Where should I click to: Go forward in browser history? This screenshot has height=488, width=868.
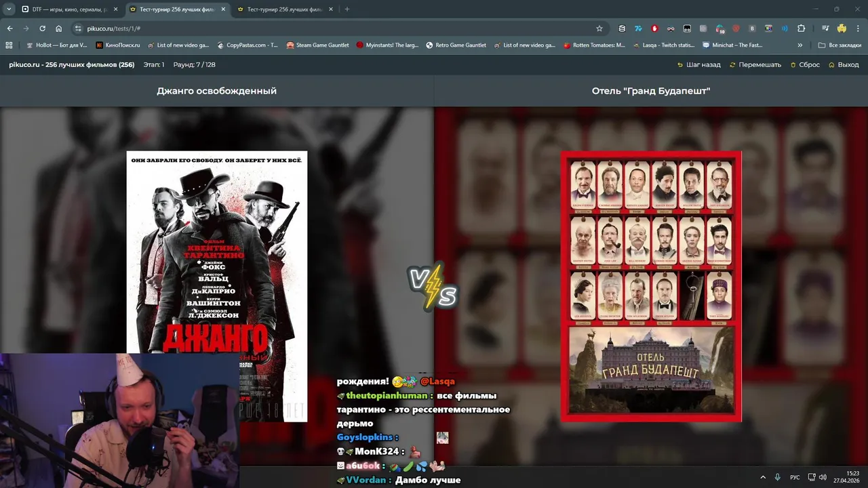[x=26, y=28]
